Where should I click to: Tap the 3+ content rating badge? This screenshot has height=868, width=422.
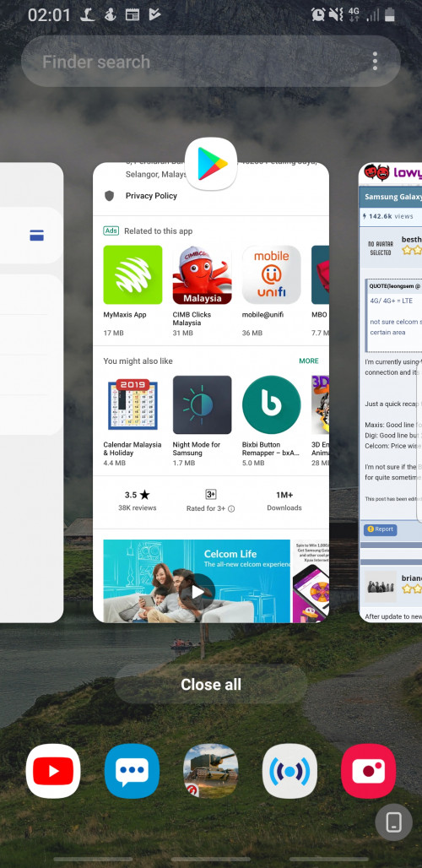point(211,494)
